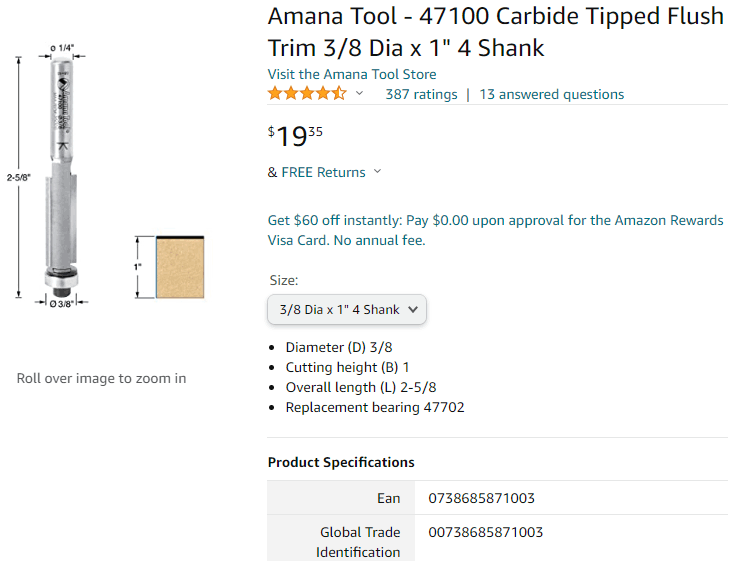The width and height of the screenshot is (748, 561).
Task: Select the Ean value 0738685871003
Action: click(481, 498)
